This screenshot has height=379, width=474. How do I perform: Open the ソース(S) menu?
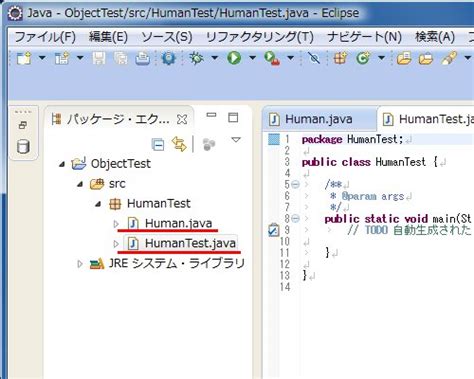coord(167,37)
